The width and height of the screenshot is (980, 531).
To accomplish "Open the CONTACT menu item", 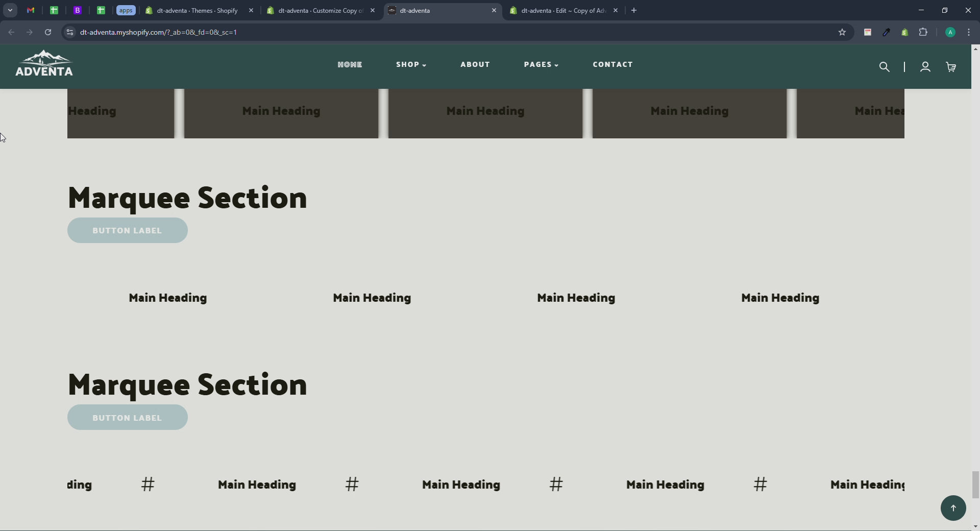I will [612, 64].
